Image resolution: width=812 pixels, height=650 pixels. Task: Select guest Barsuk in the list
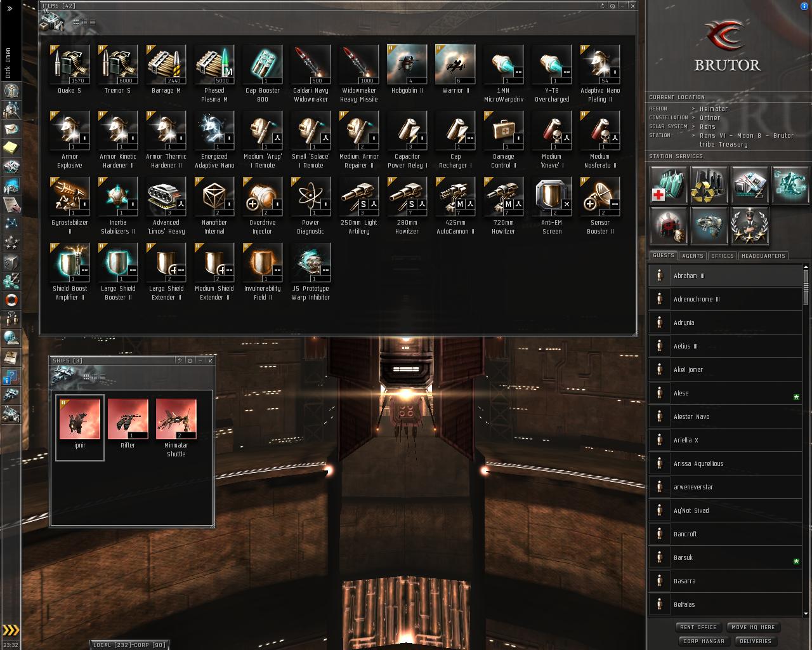tap(725, 557)
